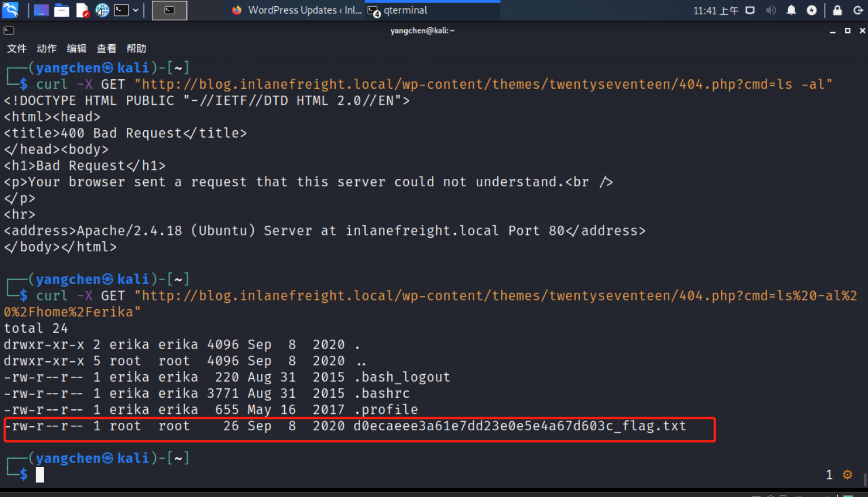The image size is (868, 497).
Task: Click the wrapped '0%2Fhome%2Ferika"' line
Action: coord(72,312)
